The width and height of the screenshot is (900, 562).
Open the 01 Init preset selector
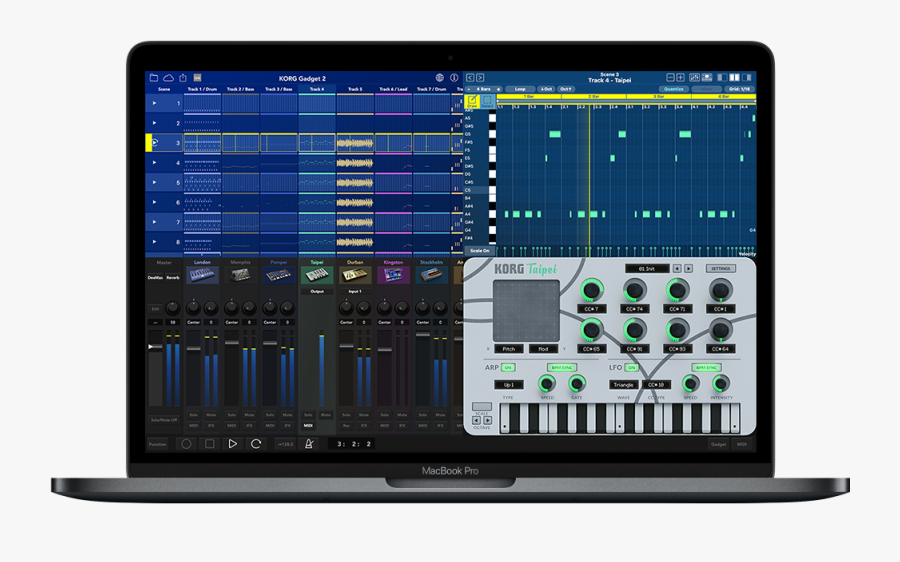pos(647,269)
